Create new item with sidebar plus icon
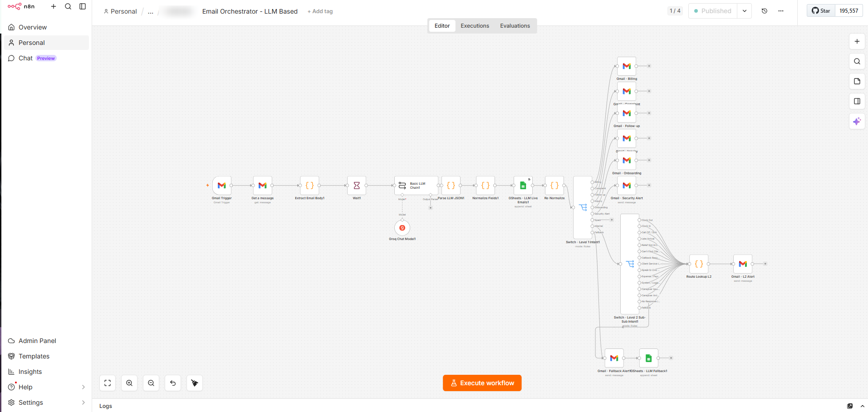The image size is (868, 412). tap(54, 6)
